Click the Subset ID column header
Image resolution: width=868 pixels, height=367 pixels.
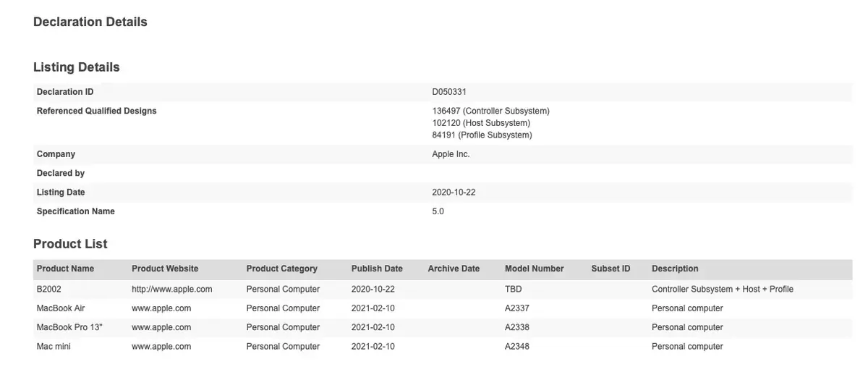tap(610, 269)
